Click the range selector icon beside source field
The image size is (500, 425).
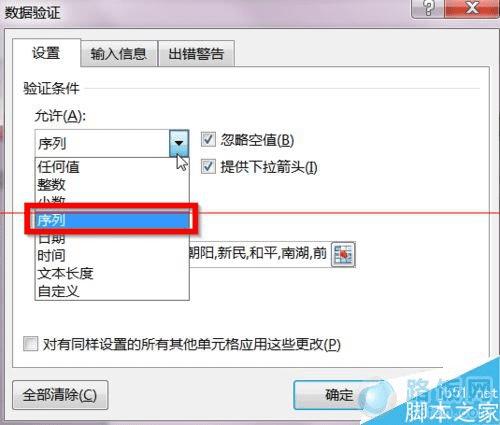(x=343, y=254)
